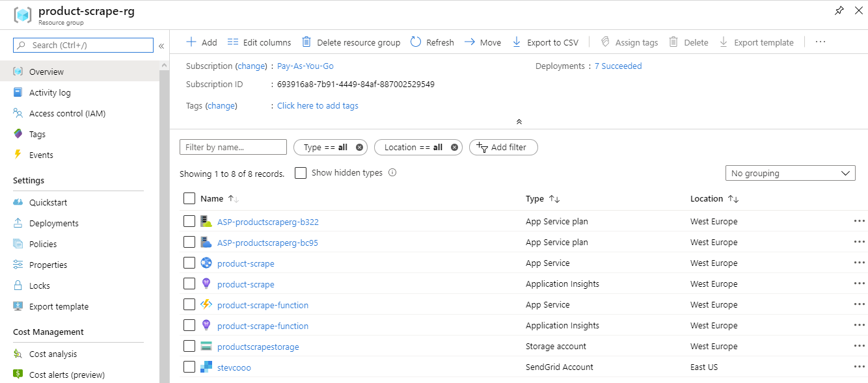Click the Add filter button

[503, 147]
